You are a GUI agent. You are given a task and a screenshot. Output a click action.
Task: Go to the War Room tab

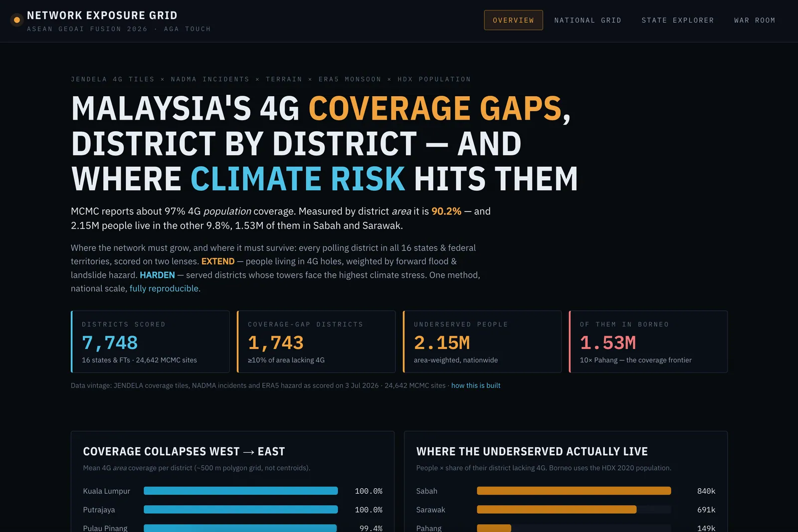(755, 20)
